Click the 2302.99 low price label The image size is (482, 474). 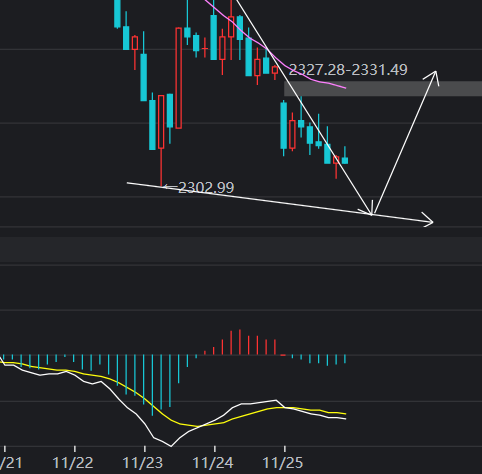pyautogui.click(x=206, y=188)
